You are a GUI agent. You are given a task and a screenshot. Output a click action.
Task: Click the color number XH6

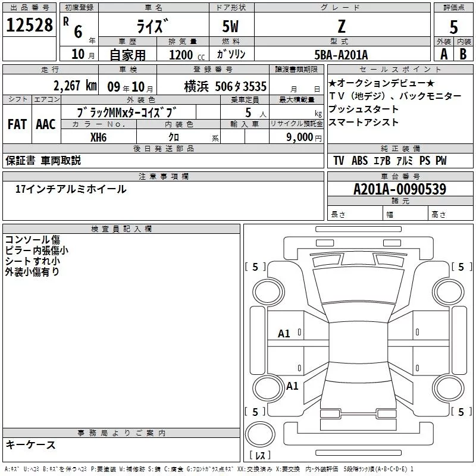98,136
